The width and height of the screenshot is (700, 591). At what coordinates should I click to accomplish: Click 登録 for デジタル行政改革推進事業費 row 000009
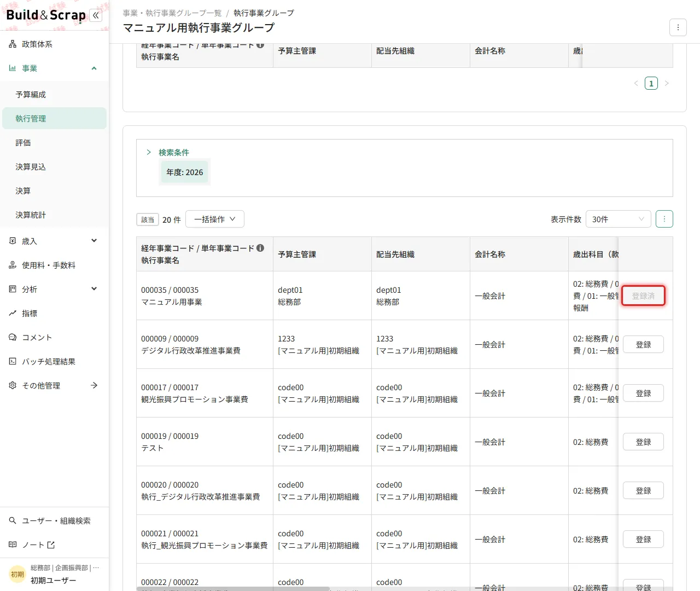[x=643, y=345]
